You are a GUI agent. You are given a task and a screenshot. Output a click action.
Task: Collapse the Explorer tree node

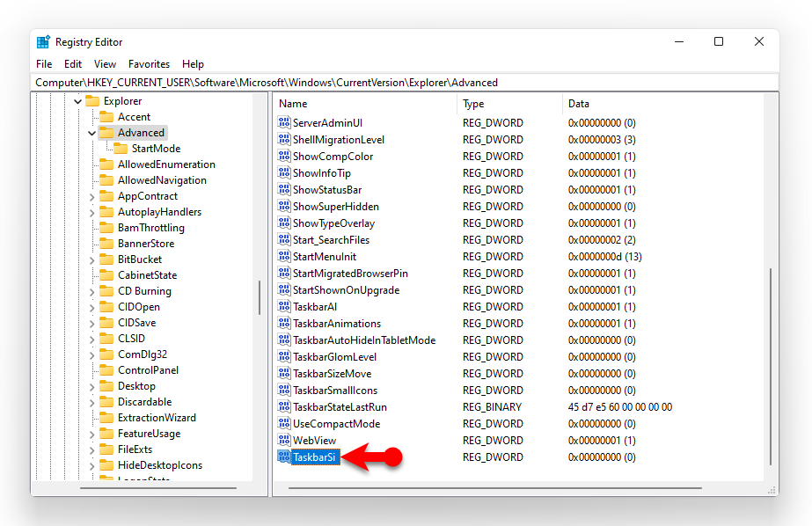77,101
